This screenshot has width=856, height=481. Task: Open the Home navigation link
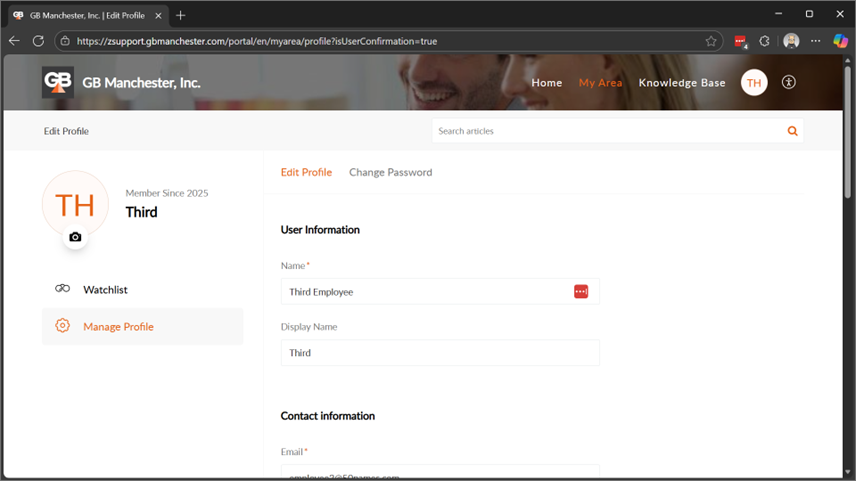click(546, 83)
